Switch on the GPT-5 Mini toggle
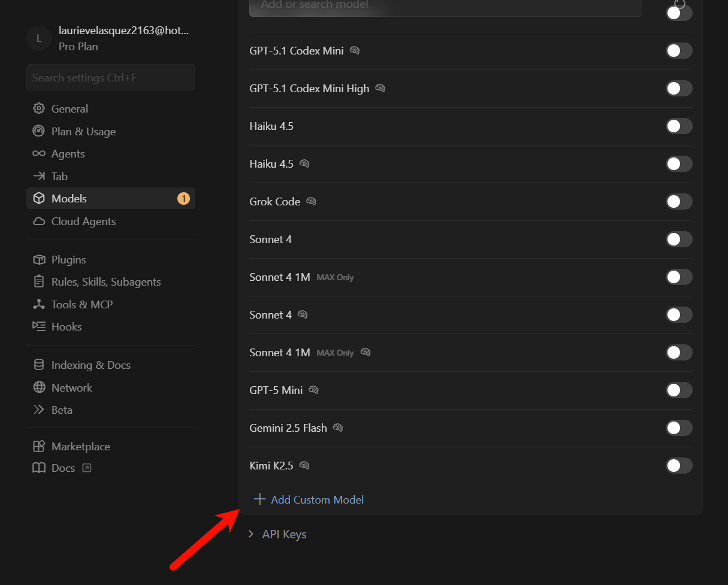This screenshot has height=585, width=728. pos(679,390)
